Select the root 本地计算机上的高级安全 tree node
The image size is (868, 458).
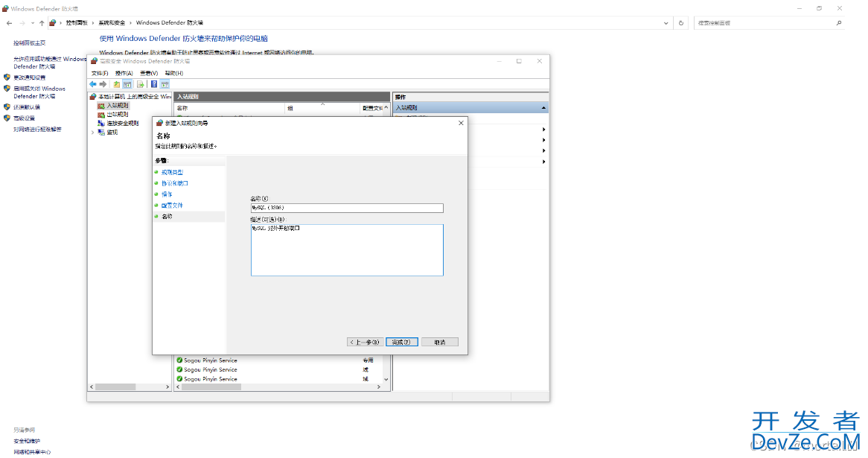click(135, 96)
